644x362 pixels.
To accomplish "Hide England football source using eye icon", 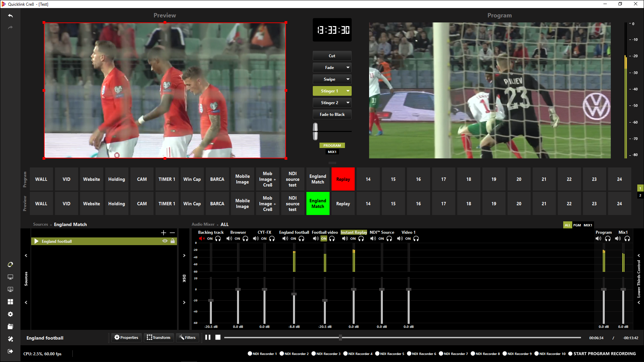I will tap(165, 241).
